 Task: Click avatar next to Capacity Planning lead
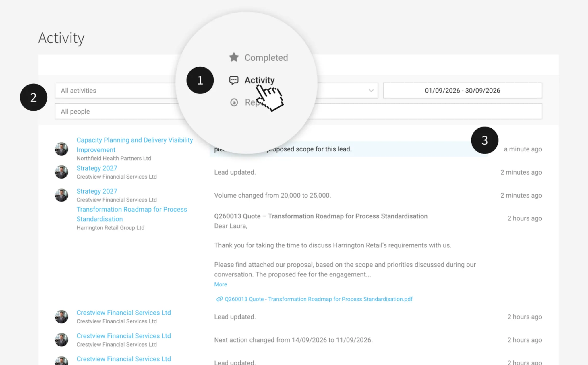click(61, 149)
